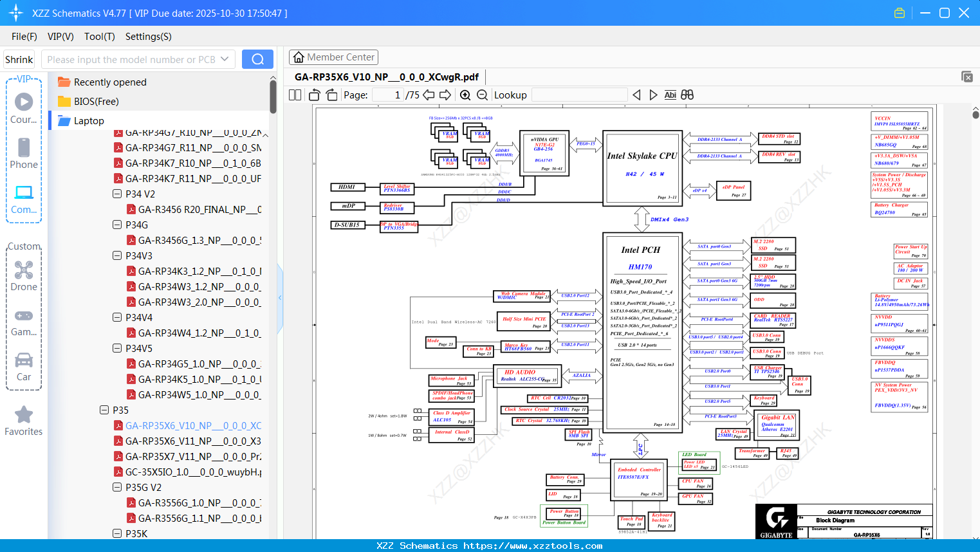This screenshot has width=980, height=552.
Task: Open the VIP(V) menu
Action: point(60,36)
